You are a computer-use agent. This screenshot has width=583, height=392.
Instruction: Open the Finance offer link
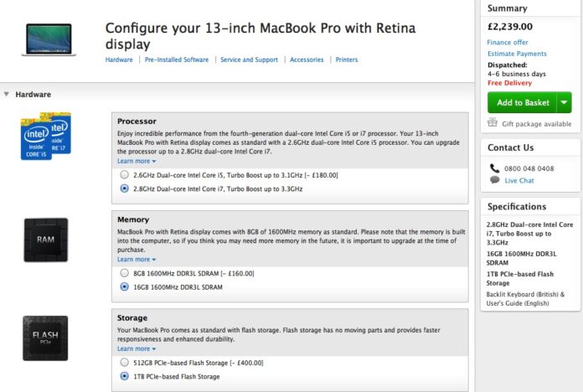pos(508,42)
